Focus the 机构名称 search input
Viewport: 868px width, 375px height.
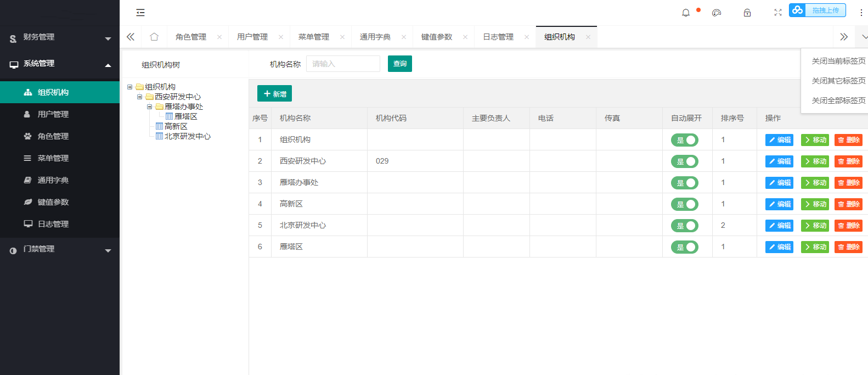click(x=343, y=64)
